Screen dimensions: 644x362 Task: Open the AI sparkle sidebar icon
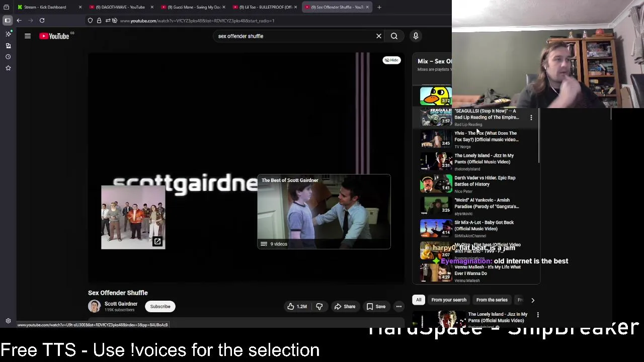[x=8, y=34]
